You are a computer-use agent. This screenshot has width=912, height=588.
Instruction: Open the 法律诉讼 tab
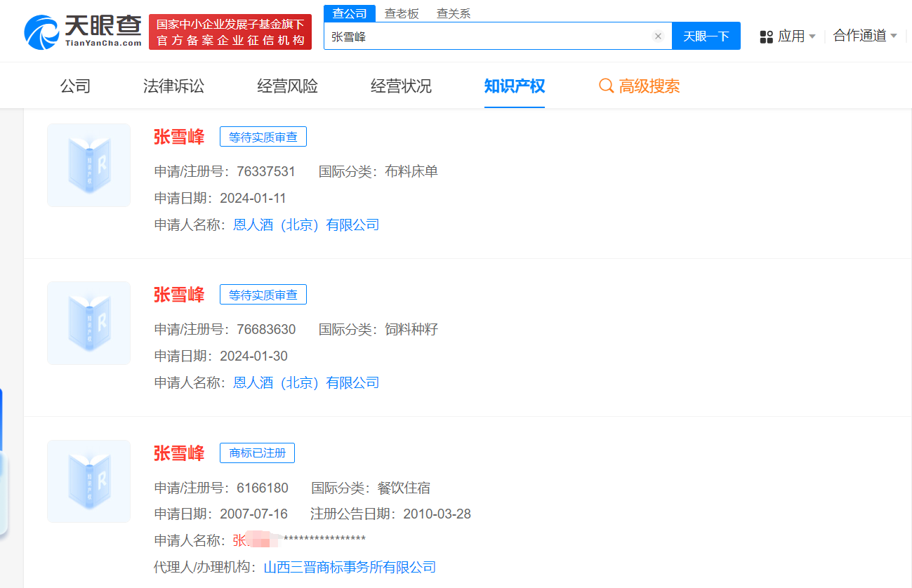pos(173,86)
